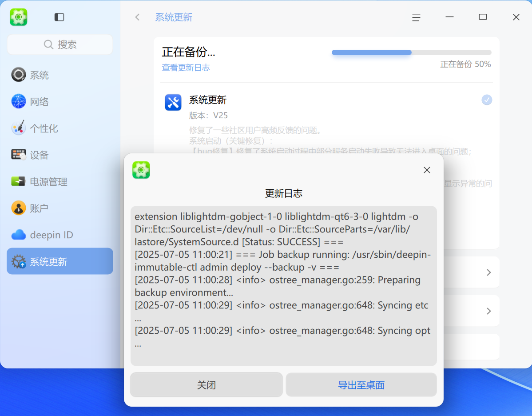Open 设备 settings in the sidebar
Screen dimensions: 532x416
pyautogui.click(x=60, y=155)
